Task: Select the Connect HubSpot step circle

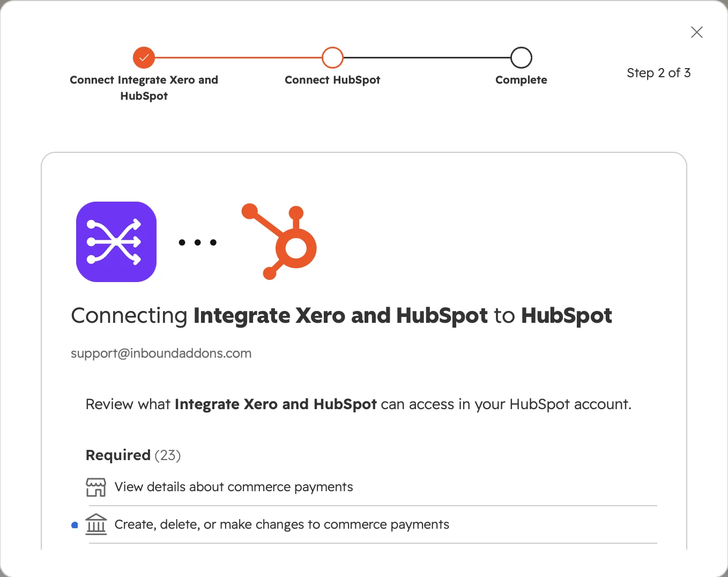Action: pyautogui.click(x=332, y=58)
